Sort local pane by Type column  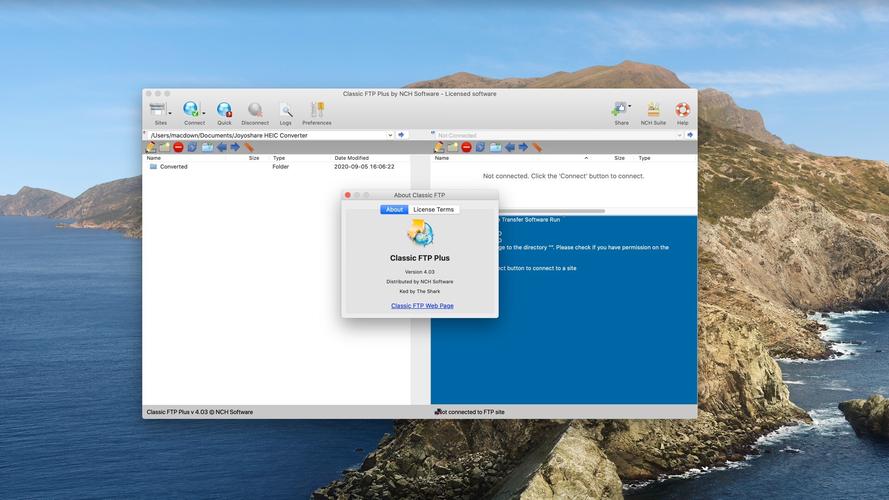click(x=279, y=158)
